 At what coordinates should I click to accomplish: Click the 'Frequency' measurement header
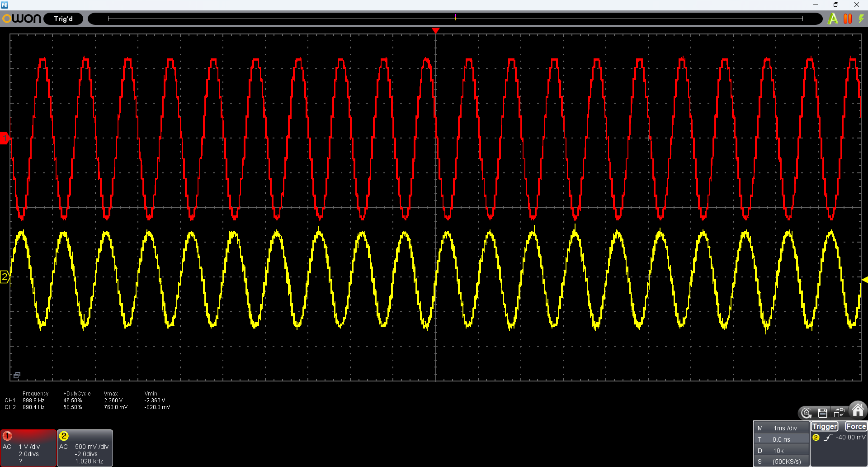(35, 394)
